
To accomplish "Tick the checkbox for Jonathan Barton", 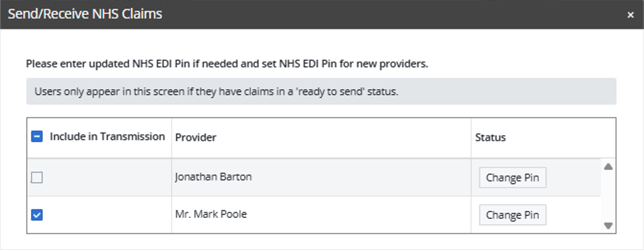I will click(37, 177).
